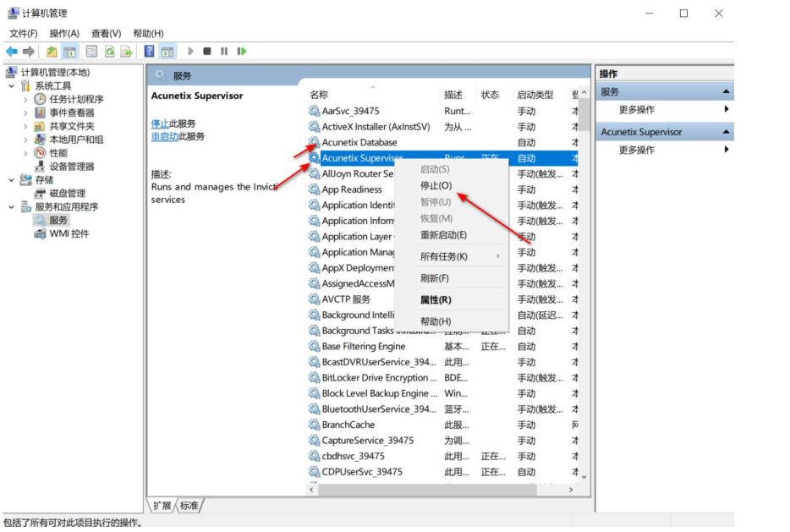Click the scroll down arrow in the services list

pyautogui.click(x=584, y=476)
